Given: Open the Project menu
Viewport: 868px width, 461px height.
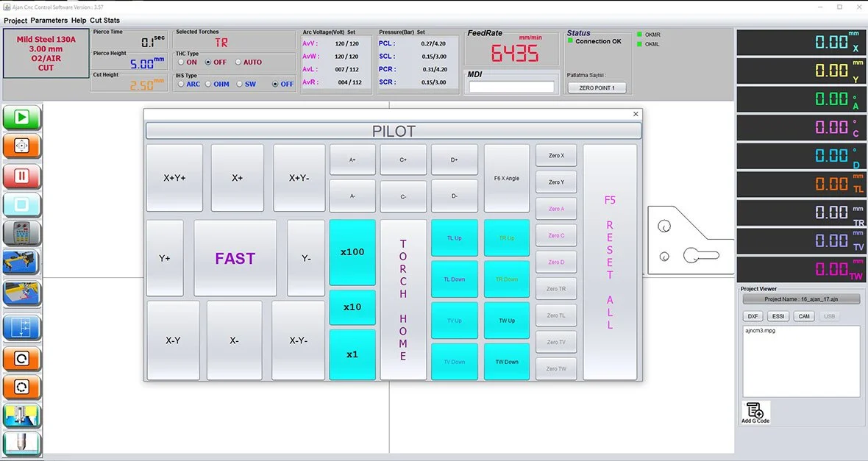Looking at the screenshot, I should (x=15, y=21).
